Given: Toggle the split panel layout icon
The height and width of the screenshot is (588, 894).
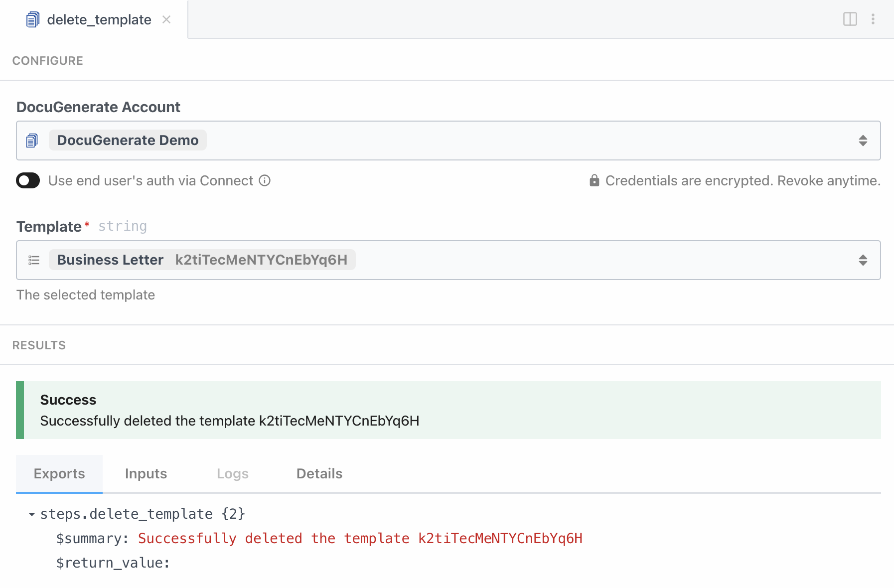Looking at the screenshot, I should tap(850, 19).
